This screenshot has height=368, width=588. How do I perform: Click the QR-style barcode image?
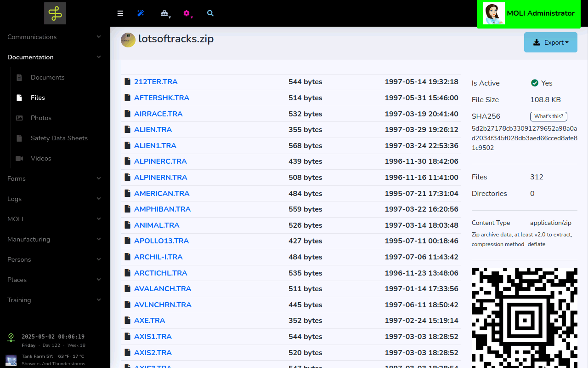[524, 317]
